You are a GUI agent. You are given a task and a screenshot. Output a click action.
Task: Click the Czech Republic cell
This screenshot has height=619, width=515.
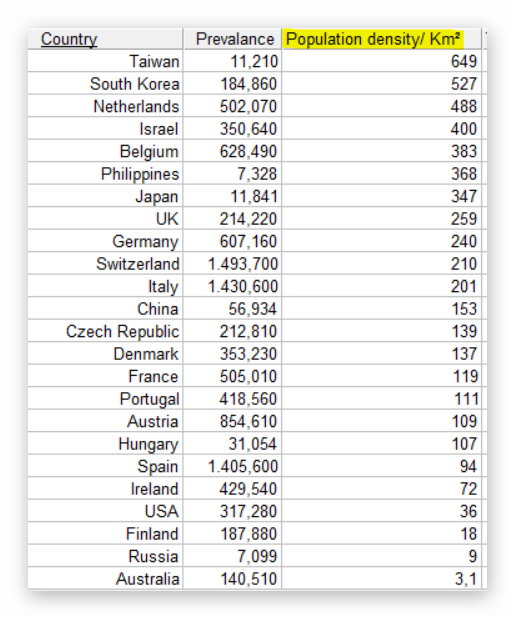tap(105, 331)
